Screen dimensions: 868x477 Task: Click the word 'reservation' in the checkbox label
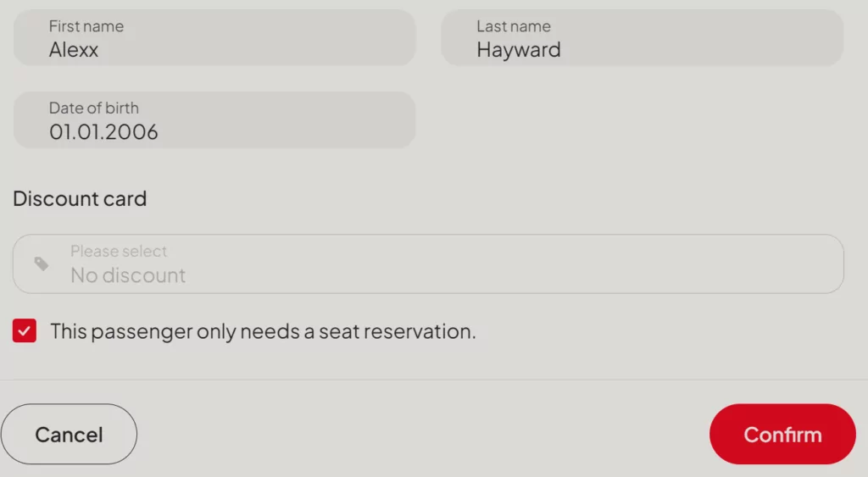click(420, 331)
